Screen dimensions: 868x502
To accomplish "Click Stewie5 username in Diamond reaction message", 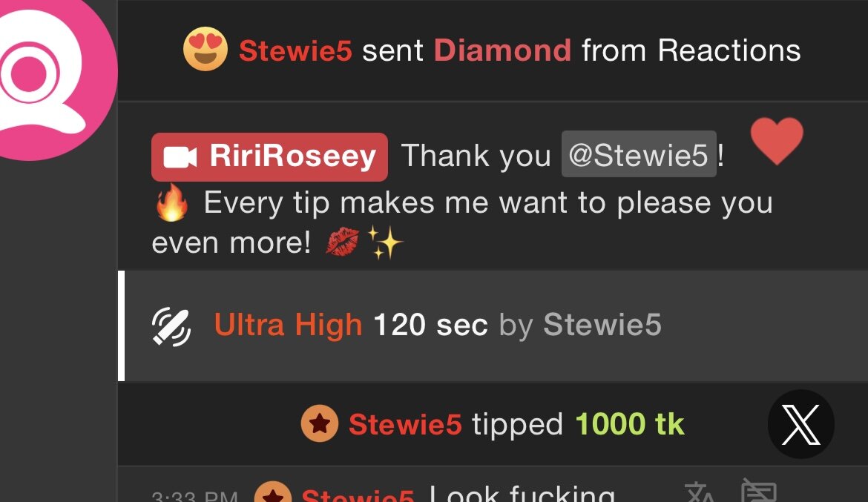I will click(x=295, y=50).
